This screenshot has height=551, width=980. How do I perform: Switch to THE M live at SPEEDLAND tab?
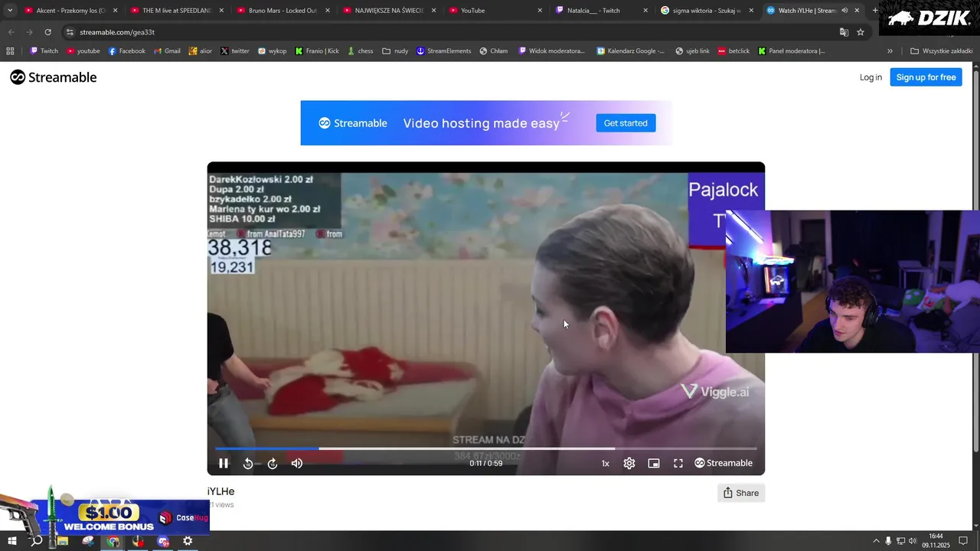pyautogui.click(x=177, y=11)
